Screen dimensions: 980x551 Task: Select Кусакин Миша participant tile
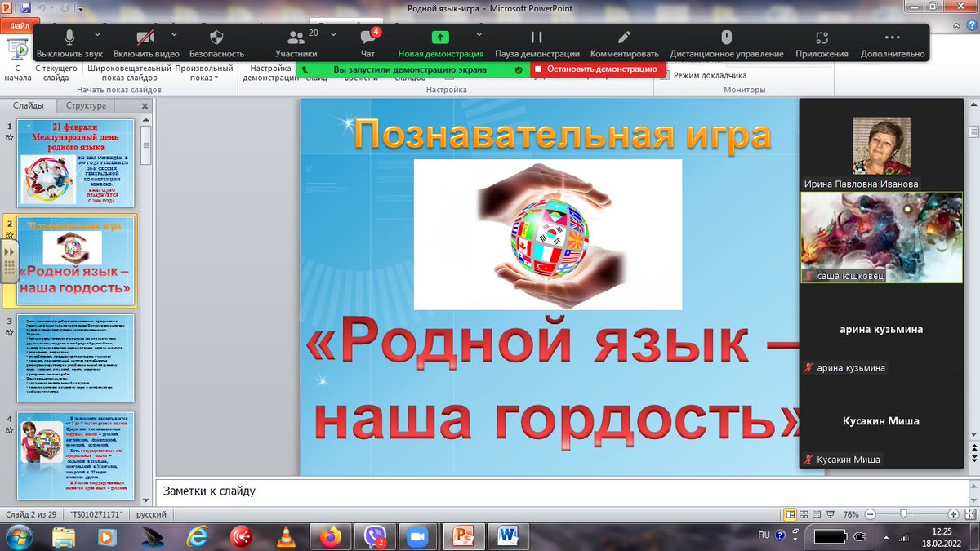click(x=881, y=421)
